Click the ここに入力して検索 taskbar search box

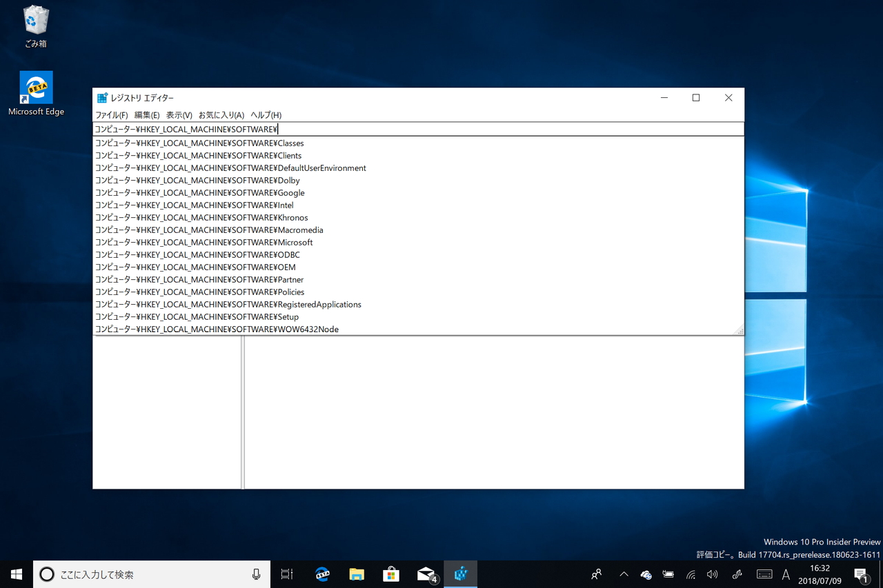click(x=152, y=574)
